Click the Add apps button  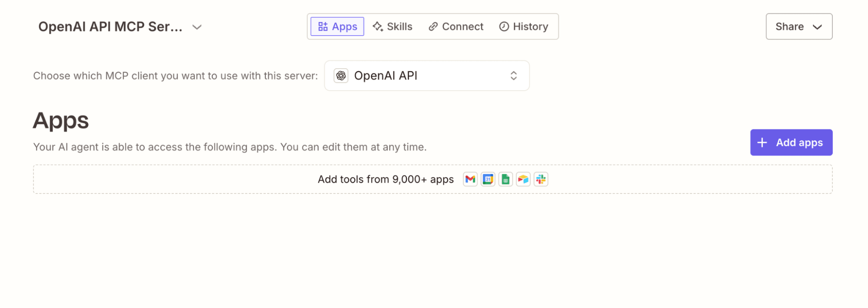tap(791, 142)
